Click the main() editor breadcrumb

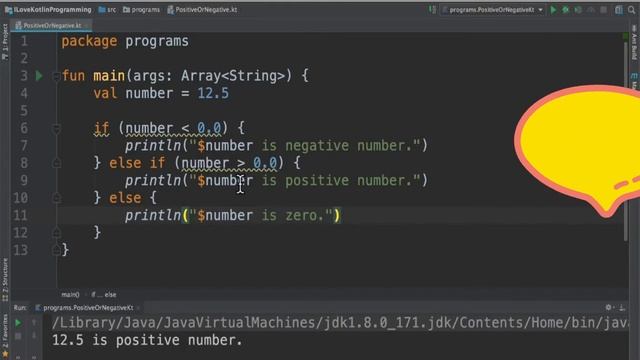pos(70,294)
